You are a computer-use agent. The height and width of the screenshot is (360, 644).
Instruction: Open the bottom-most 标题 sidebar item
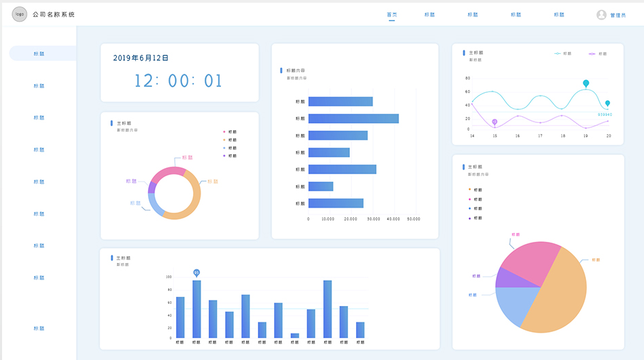pos(40,329)
